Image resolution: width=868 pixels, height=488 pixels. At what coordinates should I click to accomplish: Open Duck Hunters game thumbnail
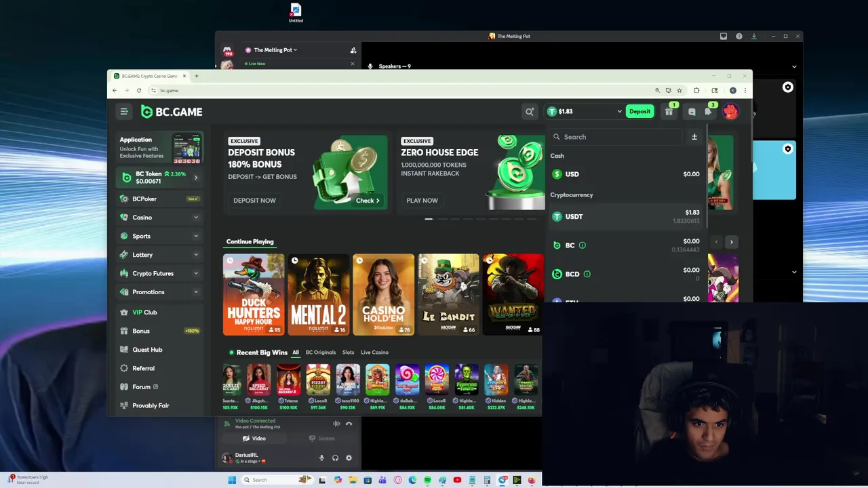[254, 295]
